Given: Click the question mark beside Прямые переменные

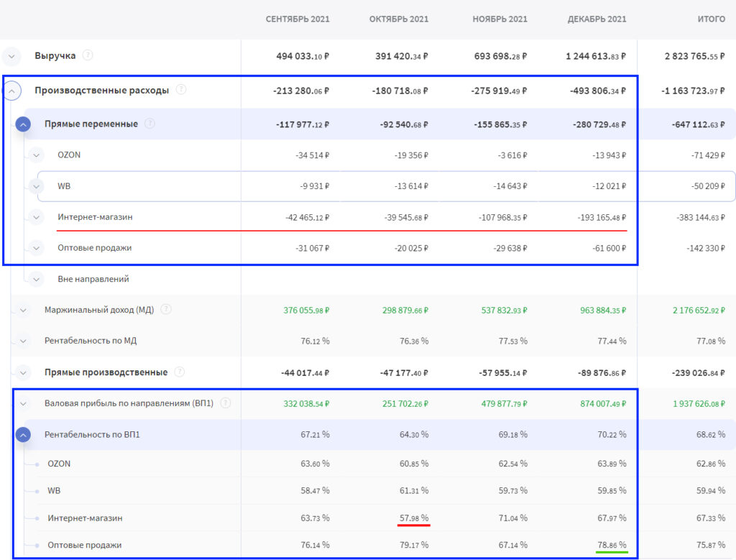Looking at the screenshot, I should coord(149,124).
